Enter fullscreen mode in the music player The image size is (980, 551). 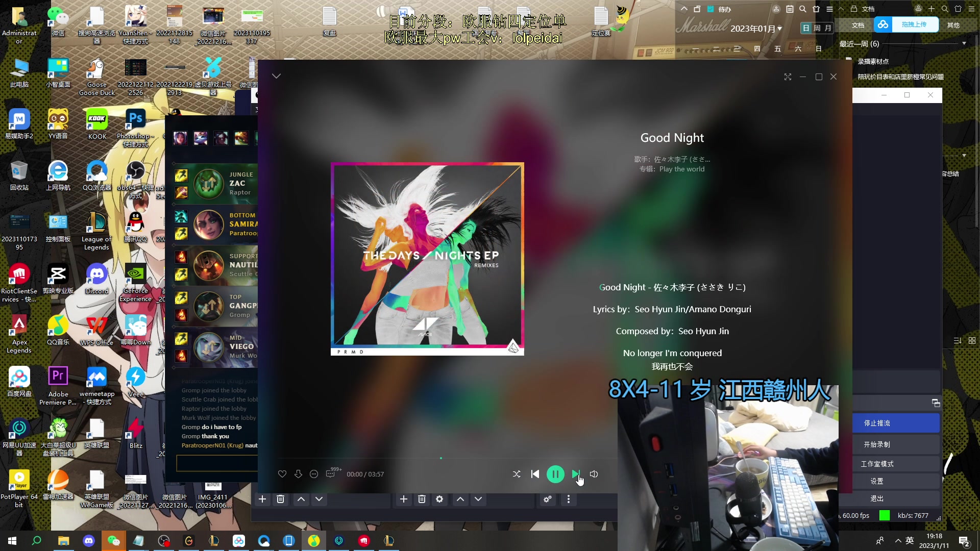(x=788, y=77)
